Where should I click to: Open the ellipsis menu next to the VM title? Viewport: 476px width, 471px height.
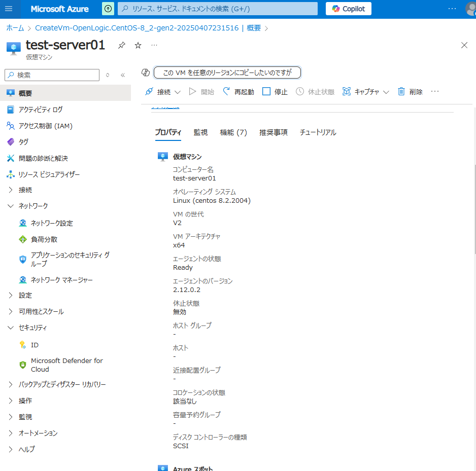[154, 46]
